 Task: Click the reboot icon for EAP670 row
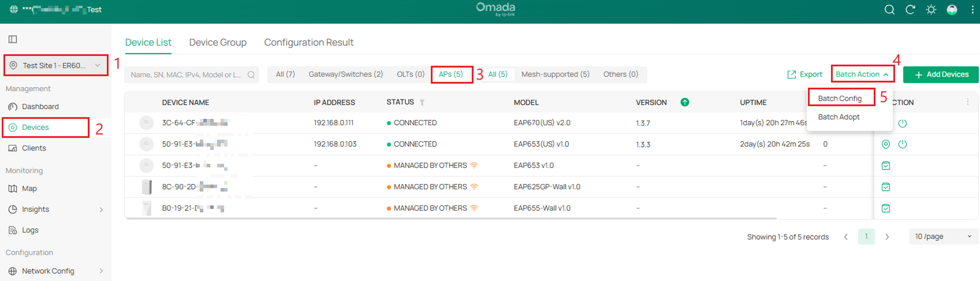click(902, 123)
